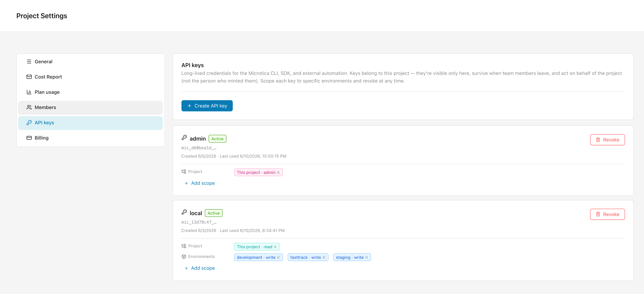Screen dimensions: 644x294
Task: Click the Project tree icon in local card
Action: click(x=184, y=246)
